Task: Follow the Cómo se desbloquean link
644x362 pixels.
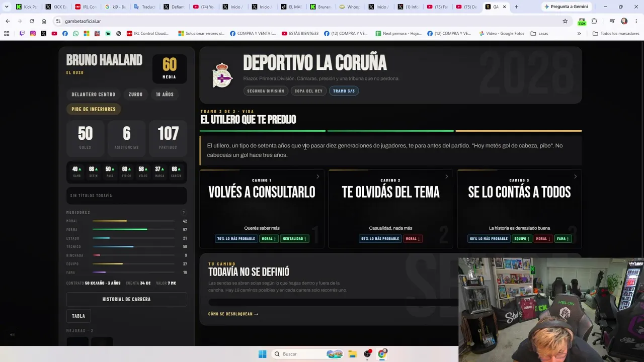Action: click(x=233, y=314)
